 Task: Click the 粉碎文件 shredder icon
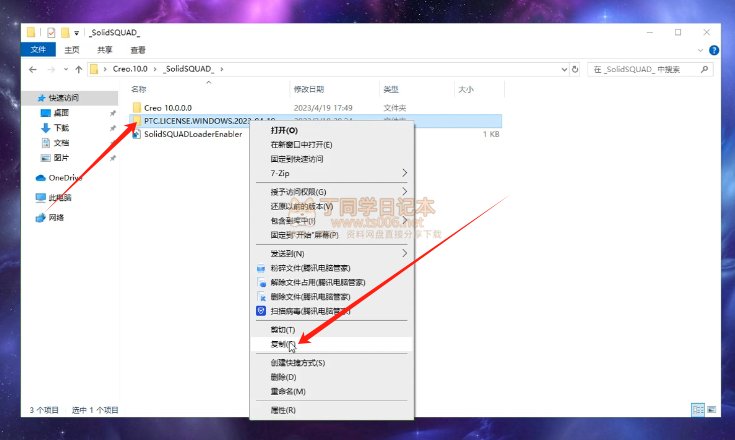click(x=261, y=268)
